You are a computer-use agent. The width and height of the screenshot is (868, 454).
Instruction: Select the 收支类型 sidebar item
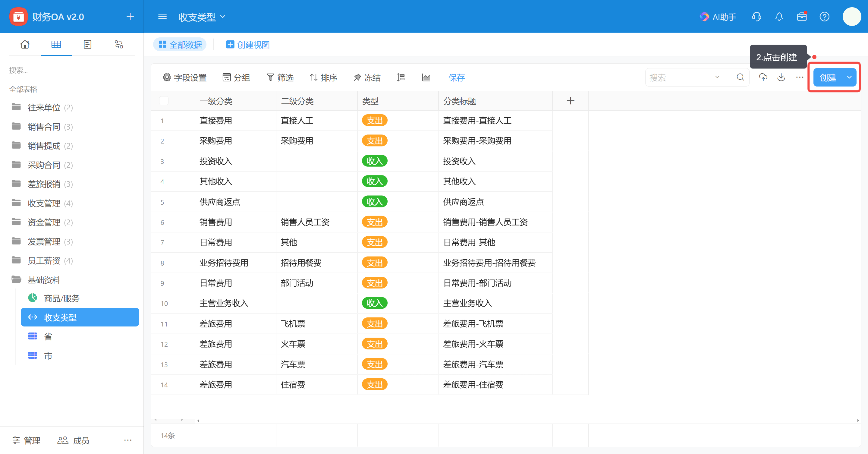(x=80, y=317)
